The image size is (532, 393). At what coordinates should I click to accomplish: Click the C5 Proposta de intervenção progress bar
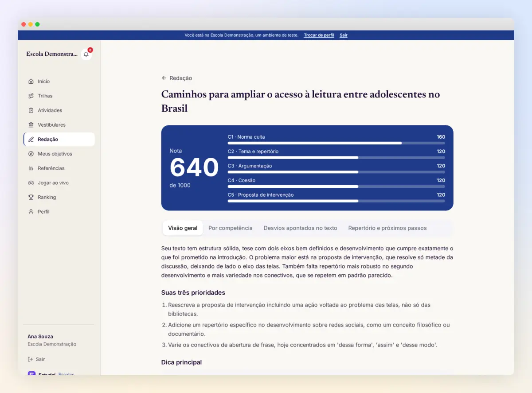[x=336, y=201]
